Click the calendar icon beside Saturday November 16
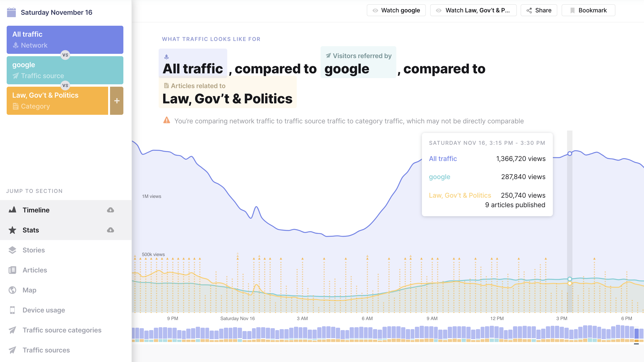Image resolution: width=644 pixels, height=362 pixels. coord(11,12)
